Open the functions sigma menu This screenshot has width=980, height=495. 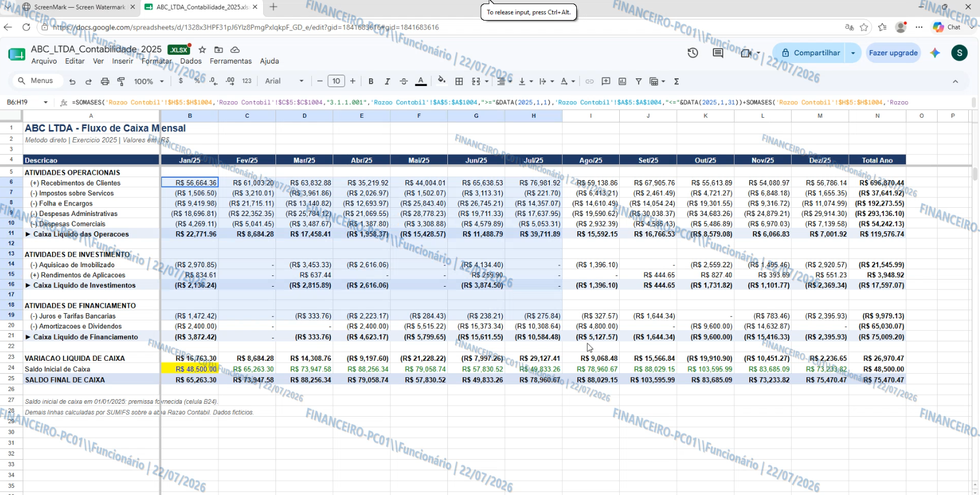pyautogui.click(x=676, y=81)
